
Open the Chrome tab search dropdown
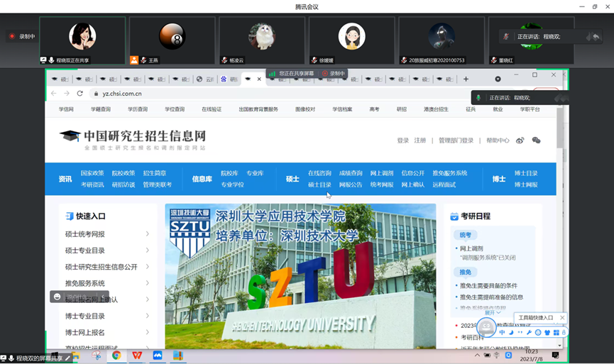point(498,79)
